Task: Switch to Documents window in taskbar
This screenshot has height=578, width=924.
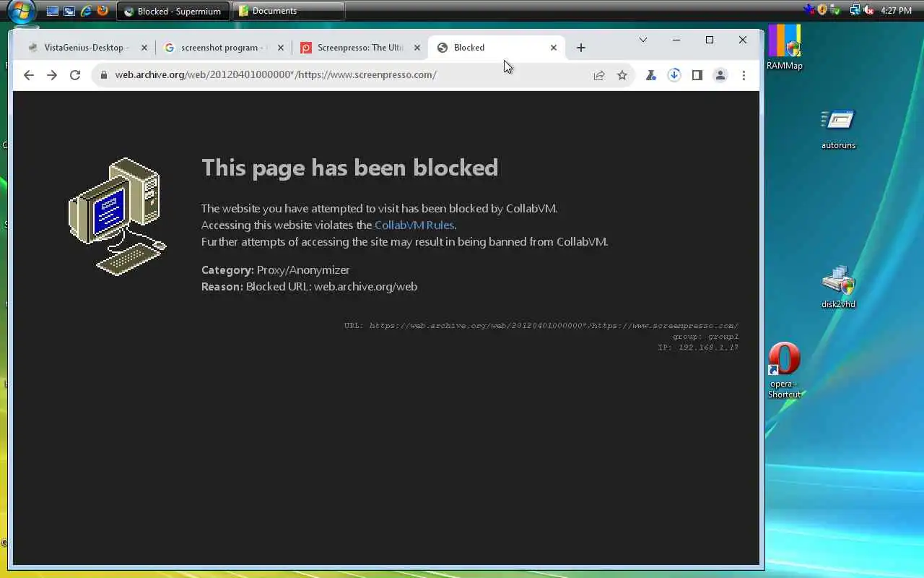Action: (x=289, y=12)
